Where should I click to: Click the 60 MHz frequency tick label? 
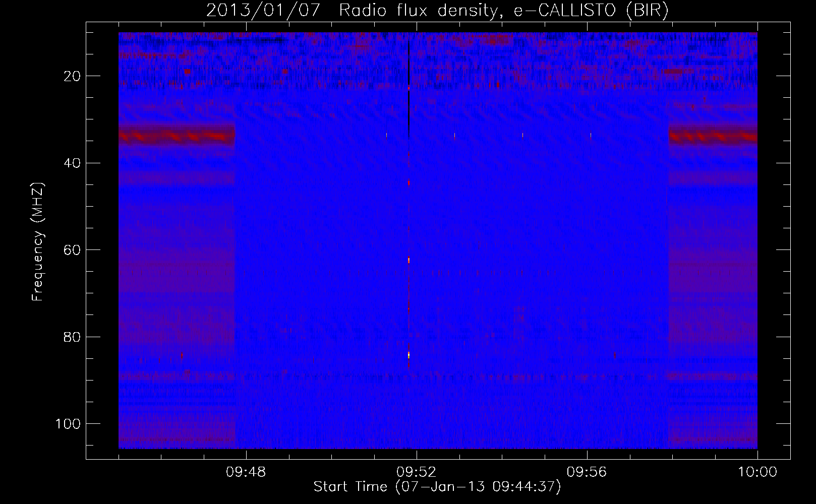(72, 250)
